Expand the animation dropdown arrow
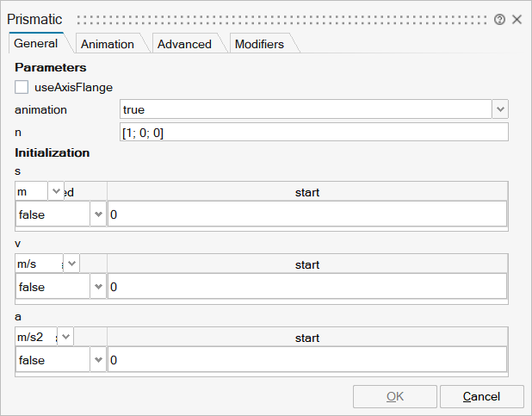The image size is (532, 416). coord(500,109)
